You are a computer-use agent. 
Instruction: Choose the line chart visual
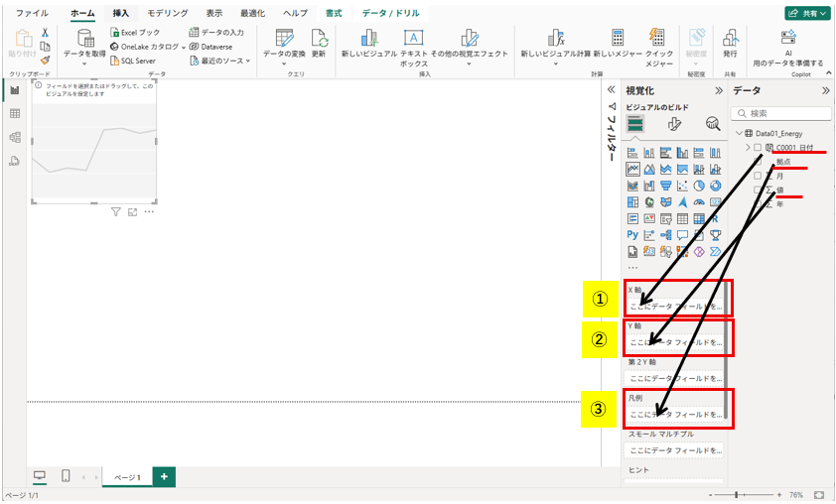632,170
